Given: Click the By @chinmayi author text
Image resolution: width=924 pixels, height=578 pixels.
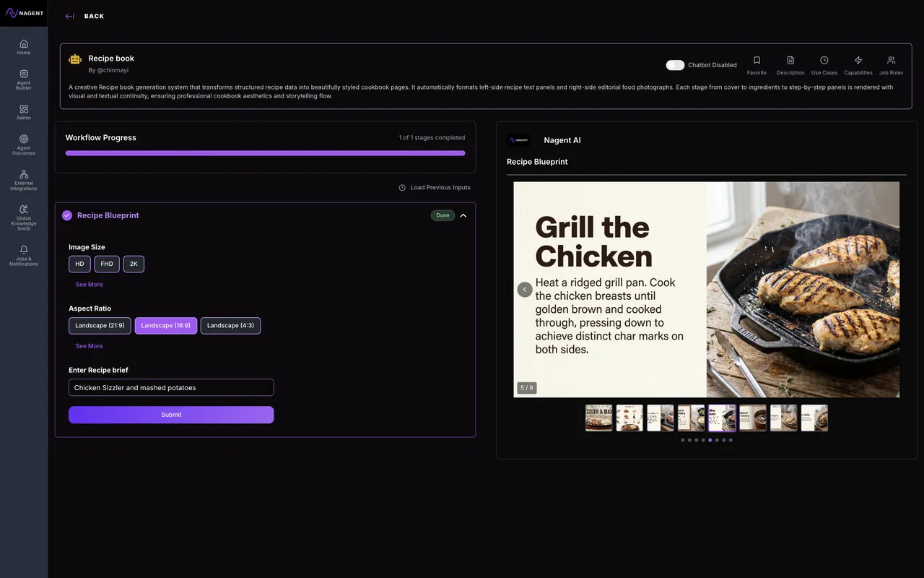Looking at the screenshot, I should [107, 70].
